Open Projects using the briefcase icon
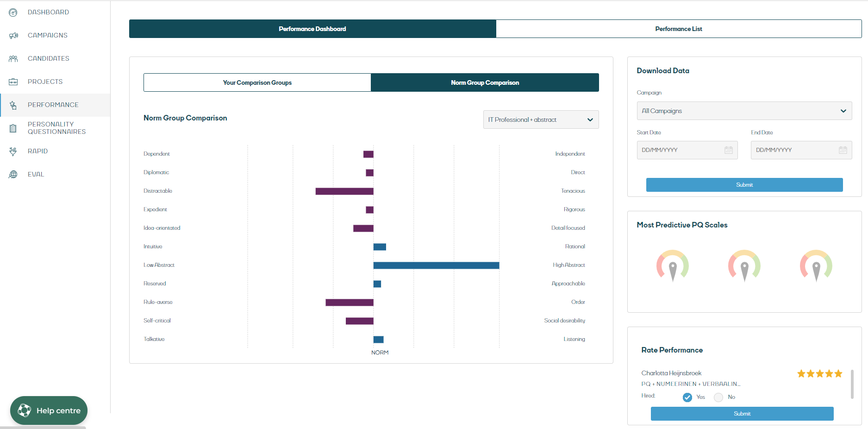 (x=13, y=82)
